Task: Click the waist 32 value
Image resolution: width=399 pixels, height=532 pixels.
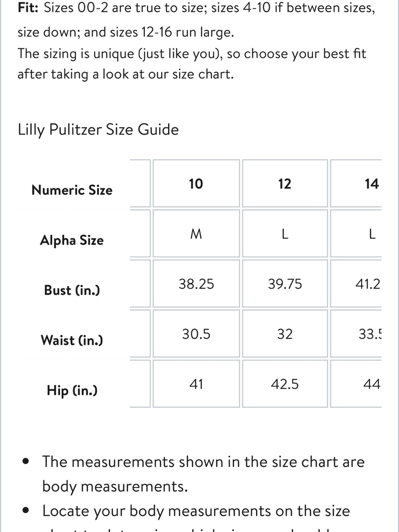Action: [285, 334]
